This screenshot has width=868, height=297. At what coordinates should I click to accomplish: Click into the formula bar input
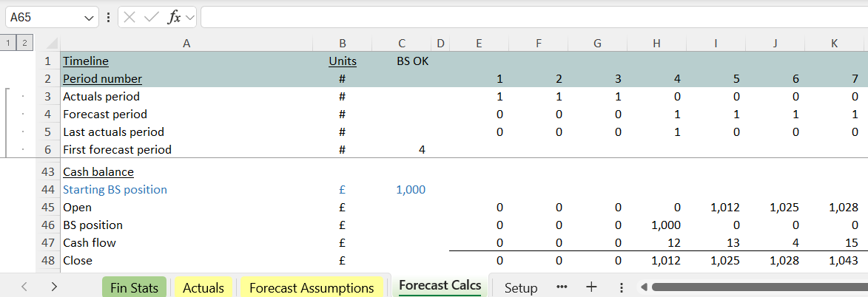[533, 17]
